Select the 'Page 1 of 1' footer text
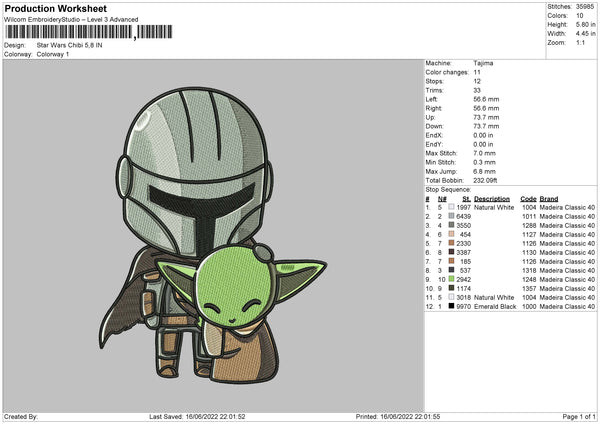This screenshot has height=424, width=600. click(579, 416)
